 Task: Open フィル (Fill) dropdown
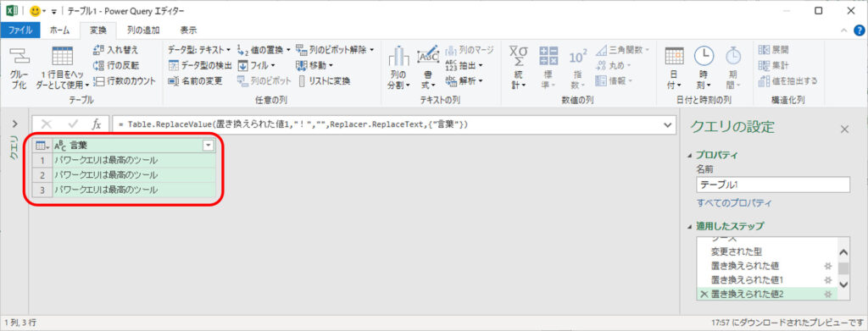[x=256, y=65]
